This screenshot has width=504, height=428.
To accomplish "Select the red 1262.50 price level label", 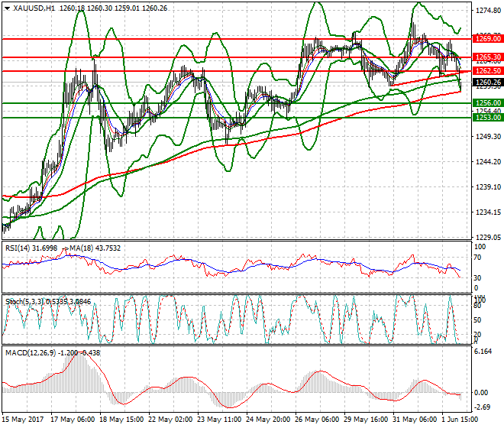I will point(488,71).
